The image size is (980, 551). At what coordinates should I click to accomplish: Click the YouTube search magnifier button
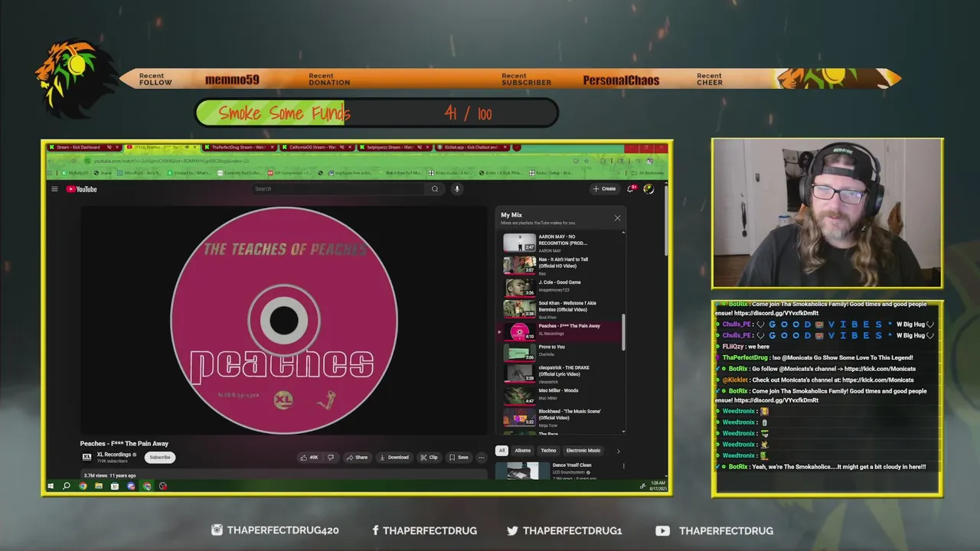[435, 189]
